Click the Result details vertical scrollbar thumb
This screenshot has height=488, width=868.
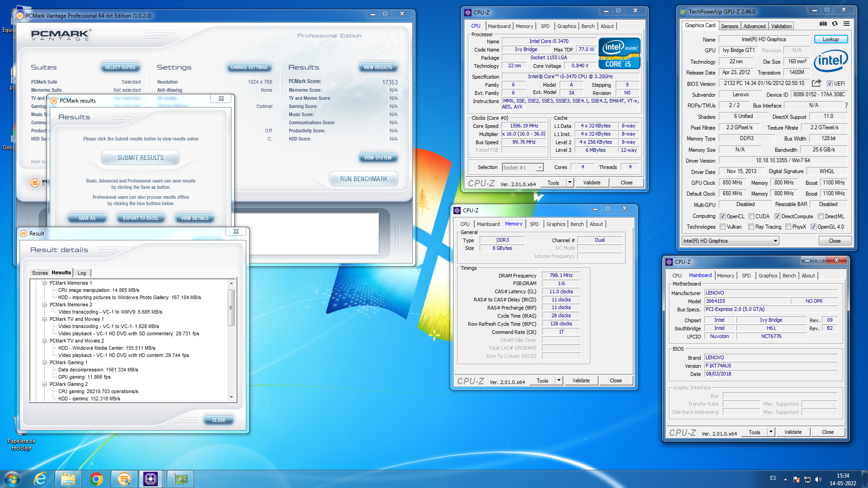[x=231, y=307]
